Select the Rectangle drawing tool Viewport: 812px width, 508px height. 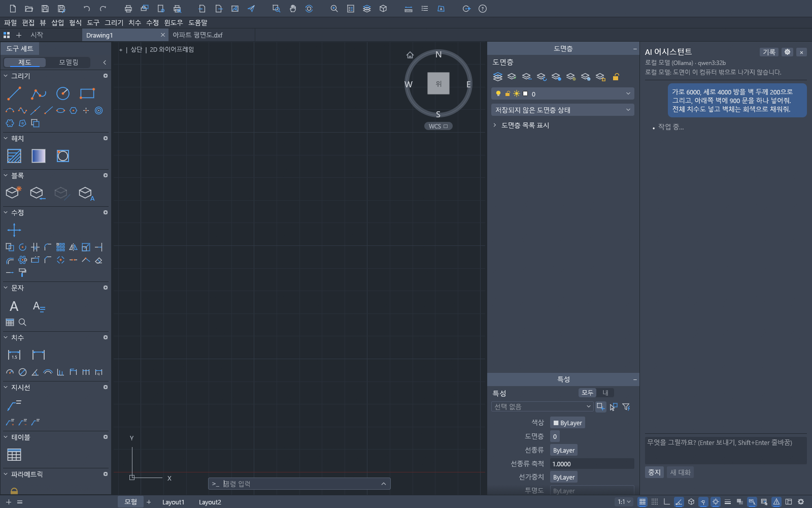pos(87,93)
